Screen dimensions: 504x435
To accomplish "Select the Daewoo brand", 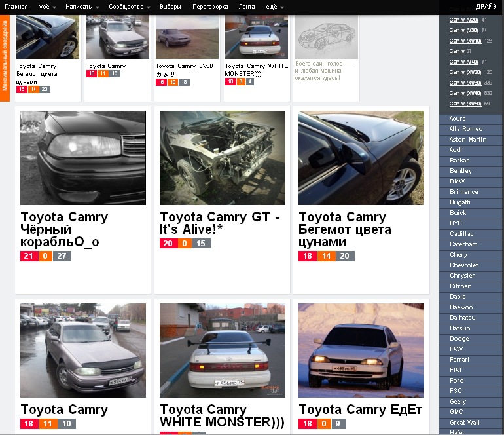I will (x=471, y=307).
